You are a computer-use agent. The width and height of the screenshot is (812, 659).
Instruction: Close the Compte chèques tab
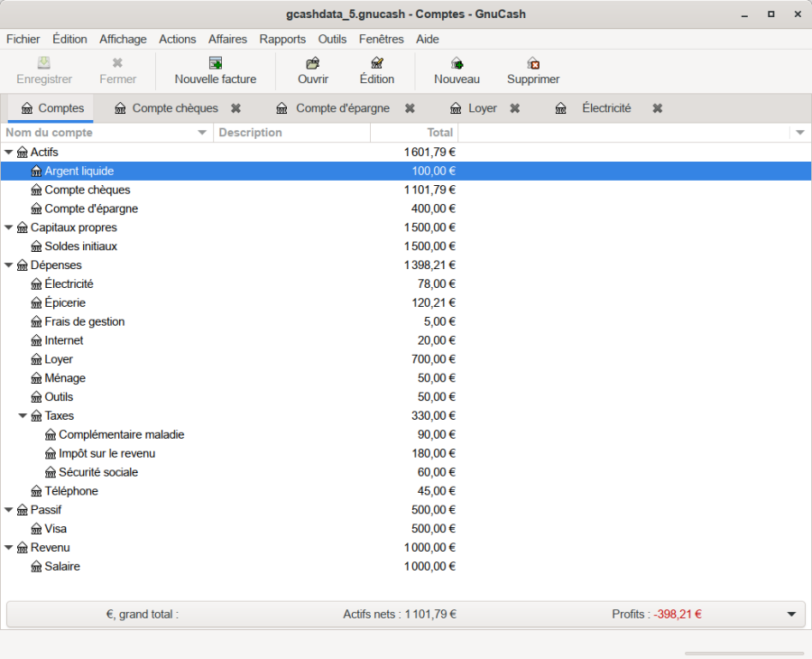(x=235, y=108)
